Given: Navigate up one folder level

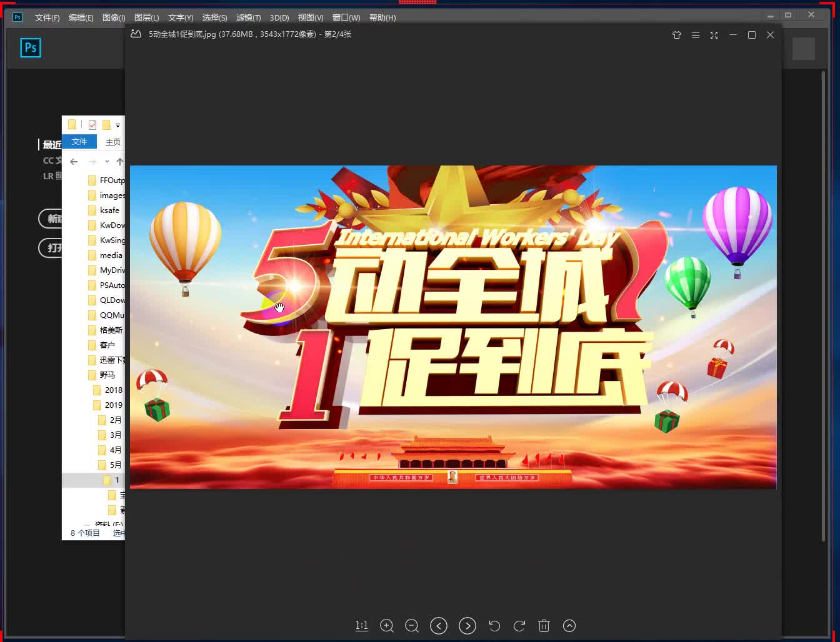Looking at the screenshot, I should (119, 161).
